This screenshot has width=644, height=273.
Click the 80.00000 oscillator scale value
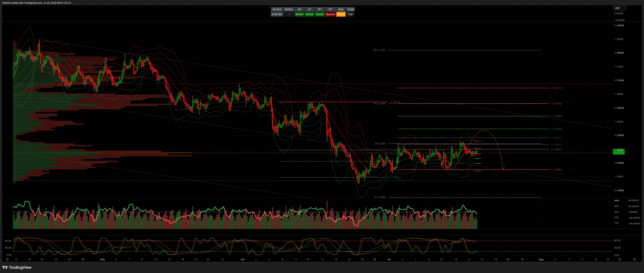coord(633,200)
